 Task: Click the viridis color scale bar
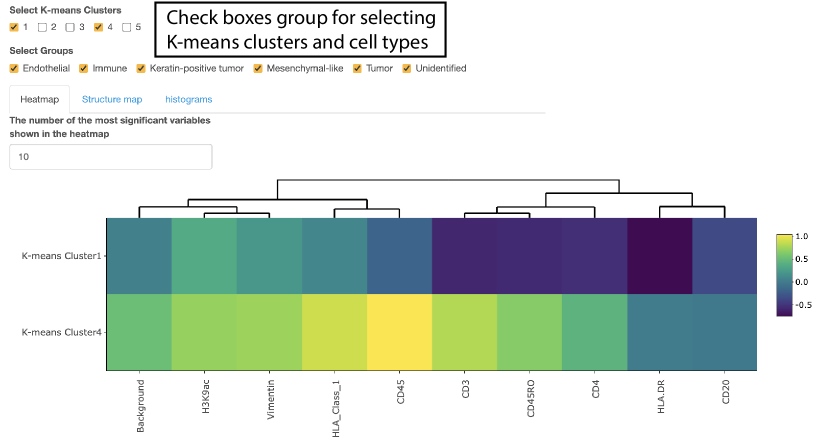pos(783,275)
